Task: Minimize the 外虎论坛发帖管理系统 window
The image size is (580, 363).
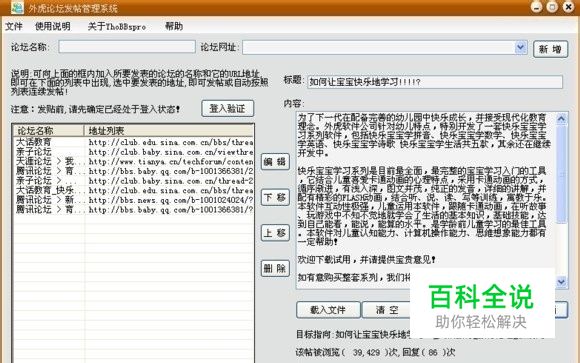Action: [537, 7]
